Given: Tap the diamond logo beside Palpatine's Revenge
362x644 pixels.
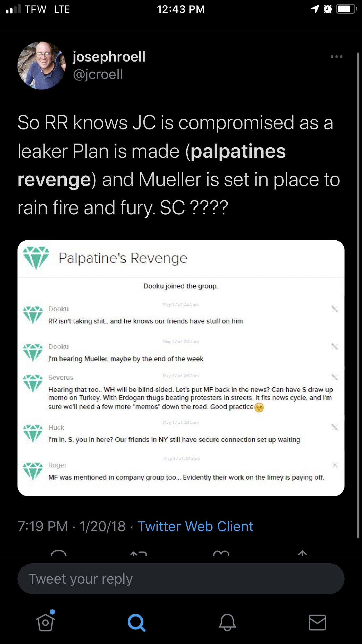Looking at the screenshot, I should point(36,258).
